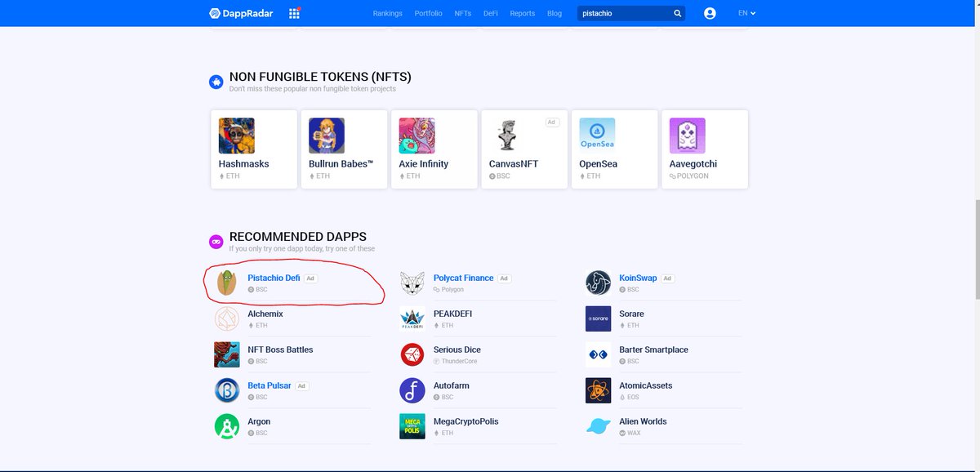Open the Sorare dapp name
This screenshot has width=980, height=472.
pyautogui.click(x=631, y=314)
